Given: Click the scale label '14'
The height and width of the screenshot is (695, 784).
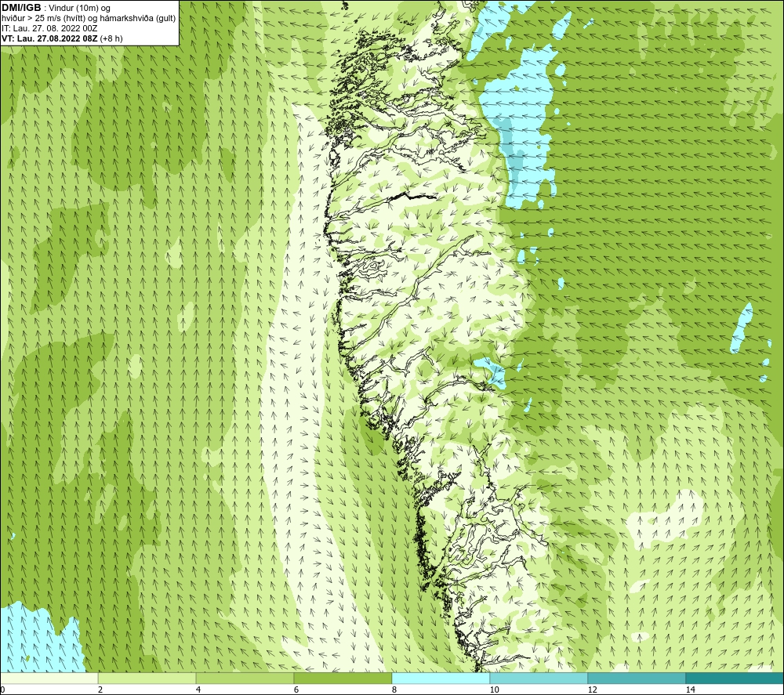Looking at the screenshot, I should (x=690, y=690).
